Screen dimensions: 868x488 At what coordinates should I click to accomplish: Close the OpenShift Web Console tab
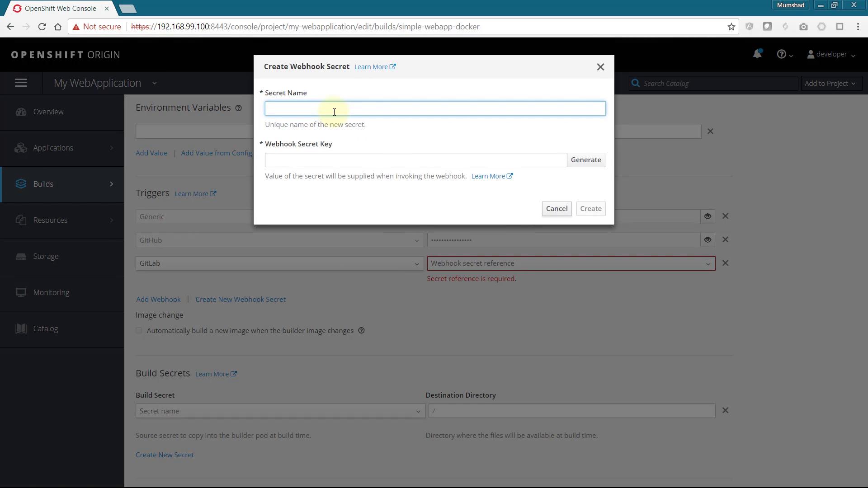[x=107, y=9]
